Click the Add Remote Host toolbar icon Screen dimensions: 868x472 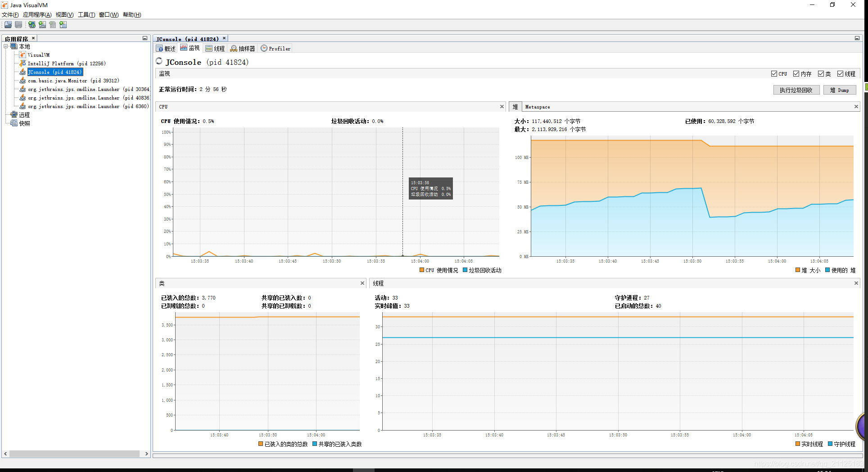tap(32, 25)
